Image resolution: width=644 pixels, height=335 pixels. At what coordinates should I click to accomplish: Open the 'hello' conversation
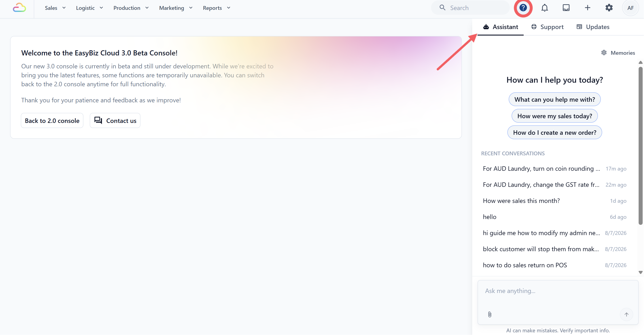point(555,217)
